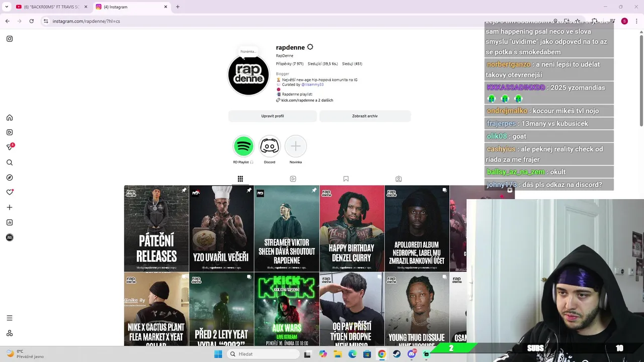The height and width of the screenshot is (362, 644).
Task: Open the Search magnifier in sidebar
Action: [10, 162]
